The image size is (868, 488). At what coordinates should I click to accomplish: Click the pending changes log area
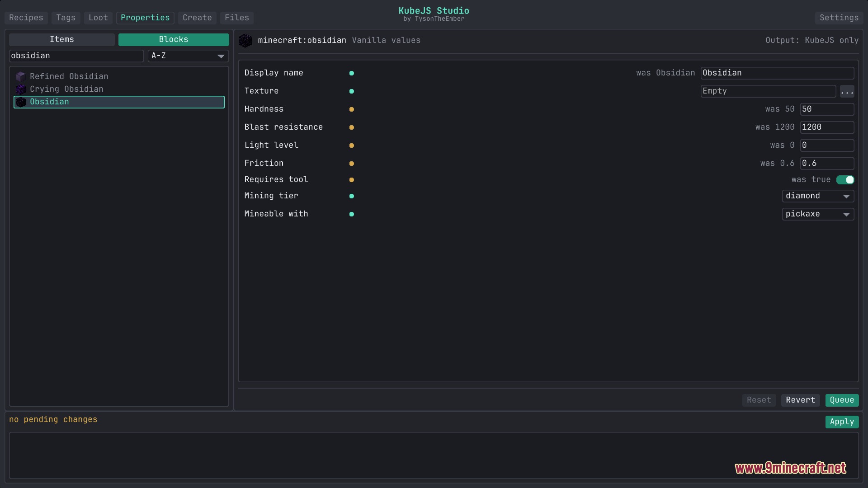[434, 455]
